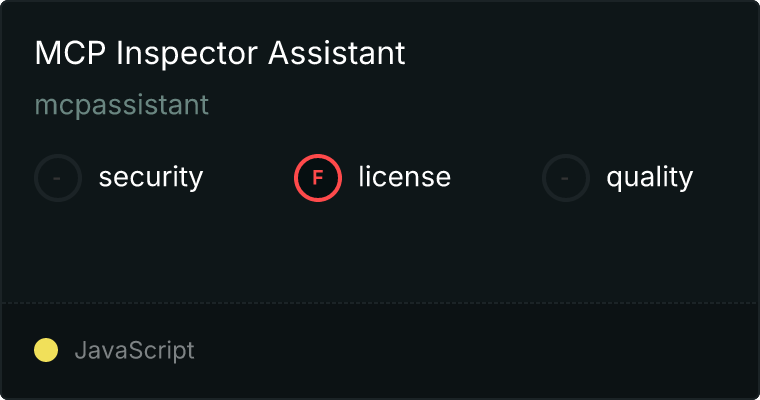
Task: Click the footer area right of JavaScript
Action: (475, 351)
